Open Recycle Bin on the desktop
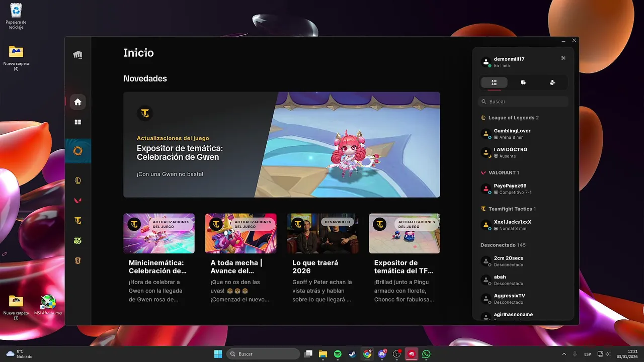 (16, 16)
